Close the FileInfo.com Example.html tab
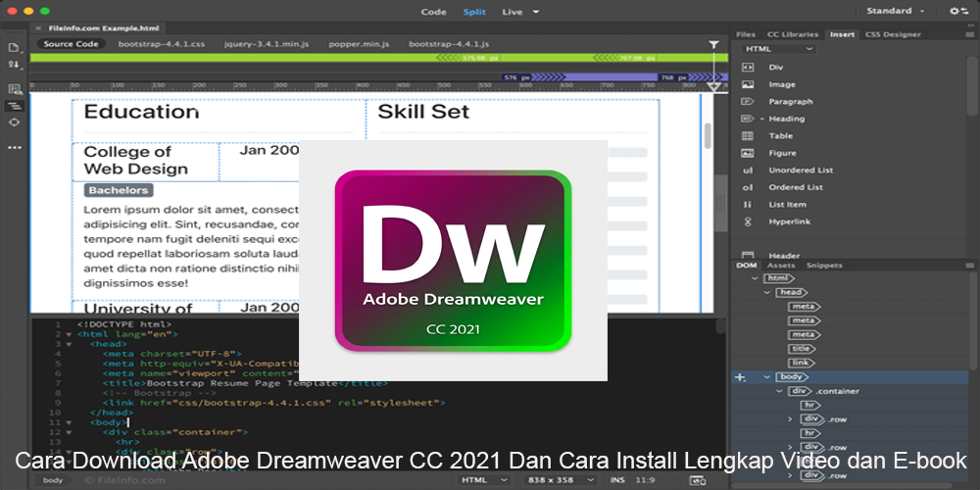The image size is (980, 490). tap(38, 28)
